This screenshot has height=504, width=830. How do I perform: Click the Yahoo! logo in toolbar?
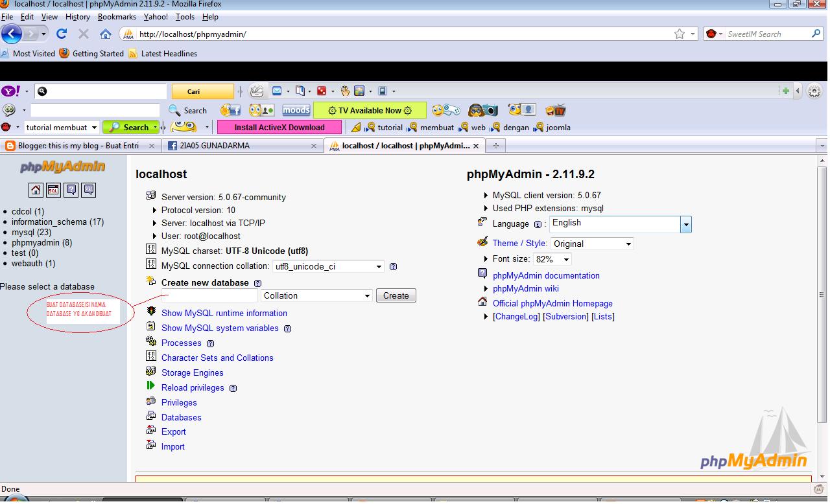click(10, 91)
